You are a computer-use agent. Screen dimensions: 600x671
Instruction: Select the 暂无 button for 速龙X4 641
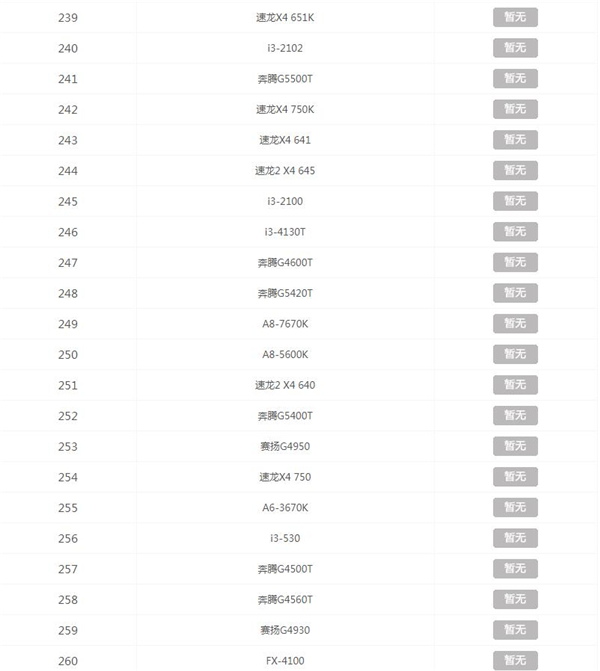click(x=515, y=139)
